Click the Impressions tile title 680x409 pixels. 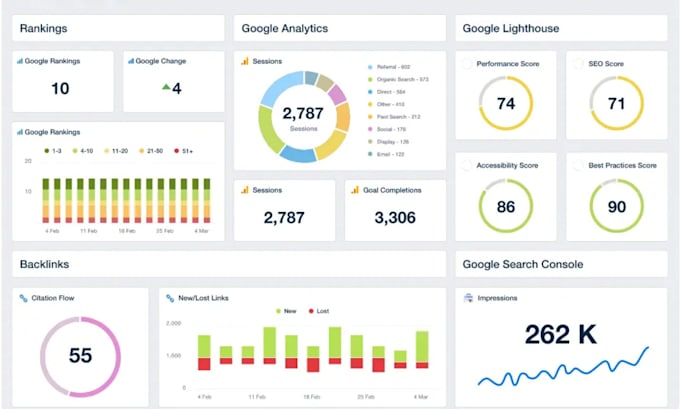tap(497, 298)
